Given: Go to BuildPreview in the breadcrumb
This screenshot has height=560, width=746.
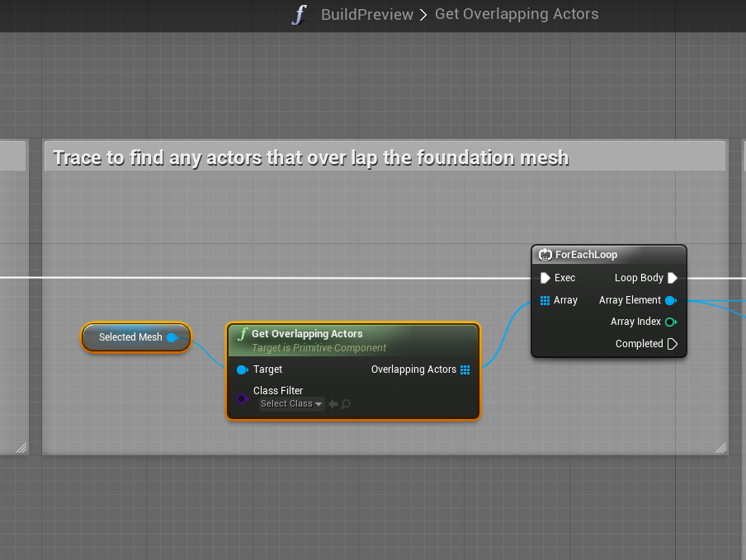Looking at the screenshot, I should click(x=366, y=15).
